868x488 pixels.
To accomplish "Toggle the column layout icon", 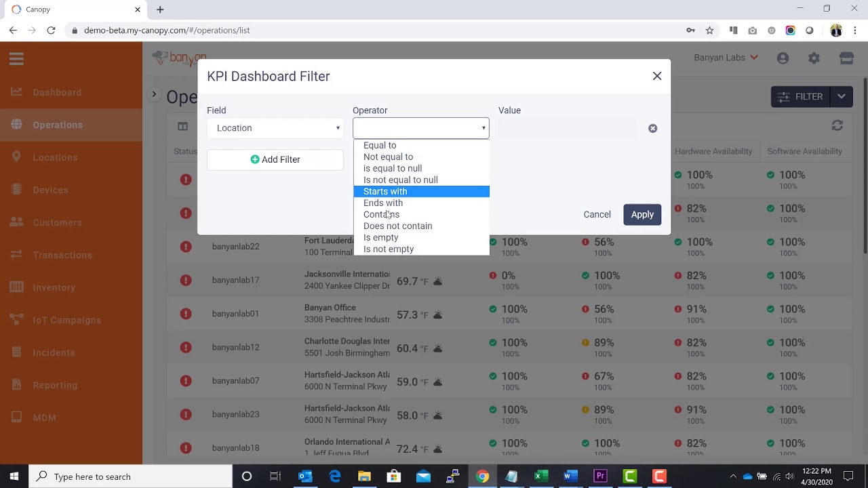I will click(182, 126).
